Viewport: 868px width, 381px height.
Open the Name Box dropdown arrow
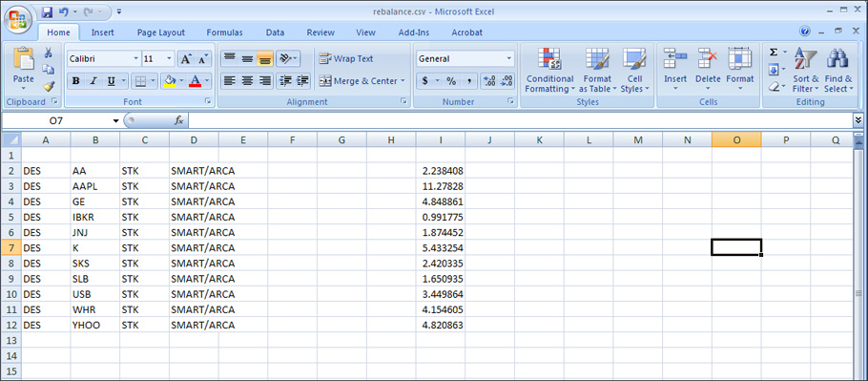pos(115,120)
